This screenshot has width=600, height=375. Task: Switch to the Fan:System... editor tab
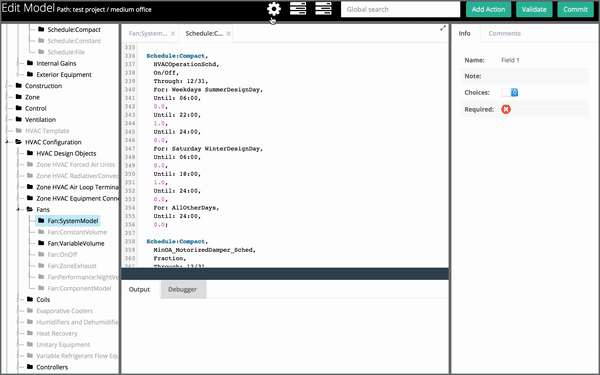(x=148, y=34)
